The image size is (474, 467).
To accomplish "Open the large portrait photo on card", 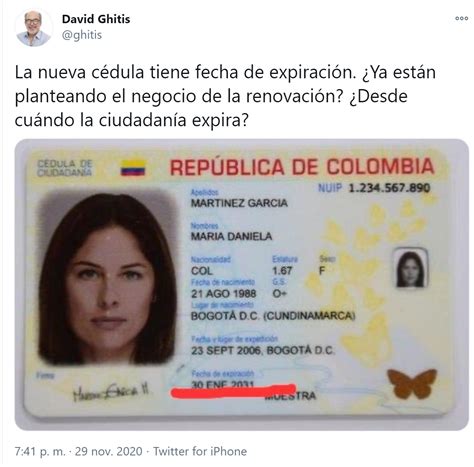I will click(x=107, y=277).
